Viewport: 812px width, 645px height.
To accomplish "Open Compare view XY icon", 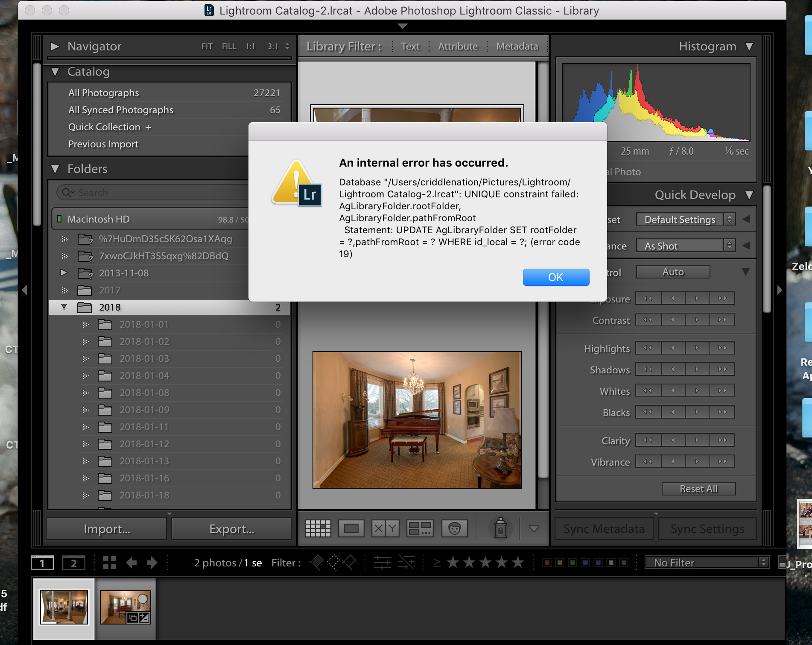I will pos(386,529).
